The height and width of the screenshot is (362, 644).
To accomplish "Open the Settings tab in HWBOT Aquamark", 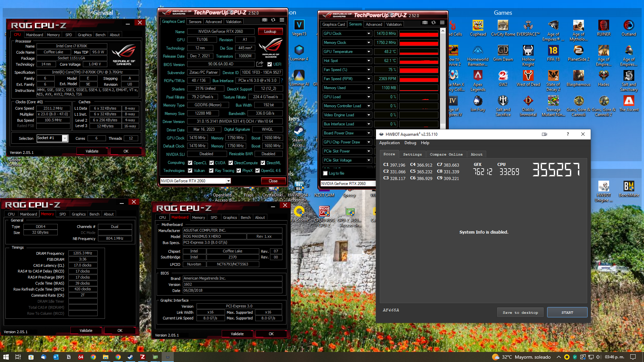I will [x=412, y=155].
